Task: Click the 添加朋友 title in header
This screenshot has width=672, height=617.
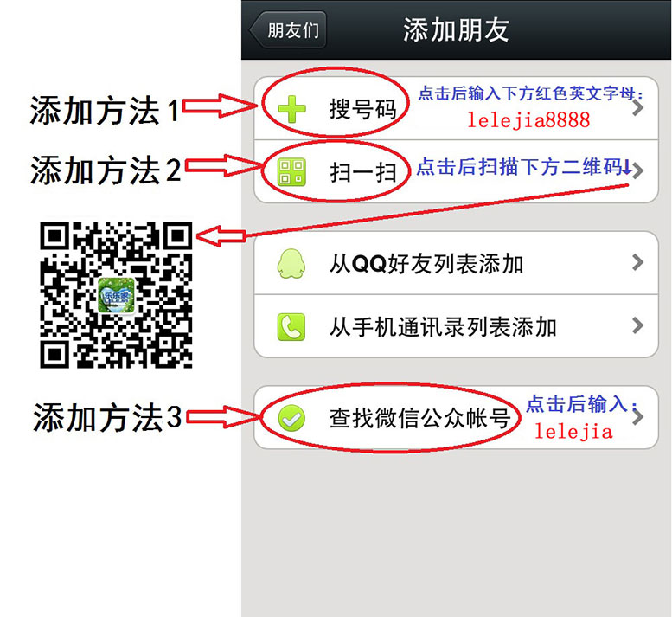Action: [x=456, y=30]
